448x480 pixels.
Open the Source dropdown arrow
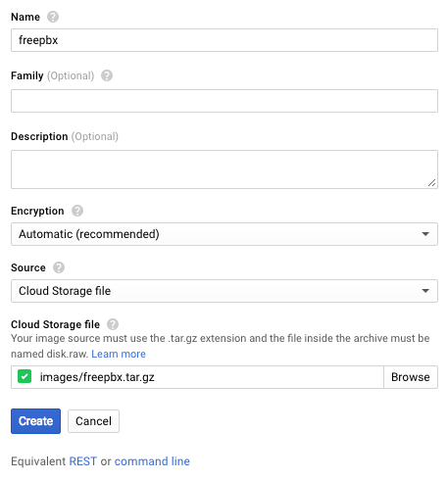pyautogui.click(x=425, y=291)
